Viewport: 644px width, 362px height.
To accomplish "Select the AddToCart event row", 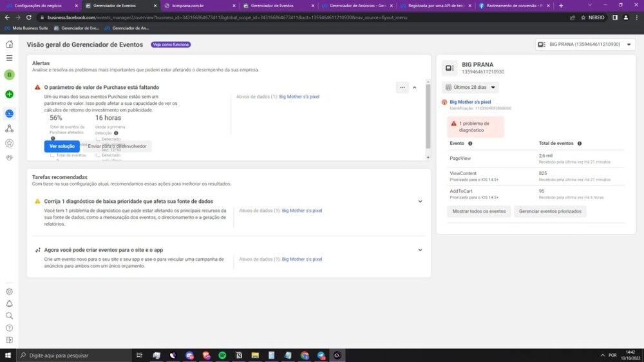I will tap(536, 194).
